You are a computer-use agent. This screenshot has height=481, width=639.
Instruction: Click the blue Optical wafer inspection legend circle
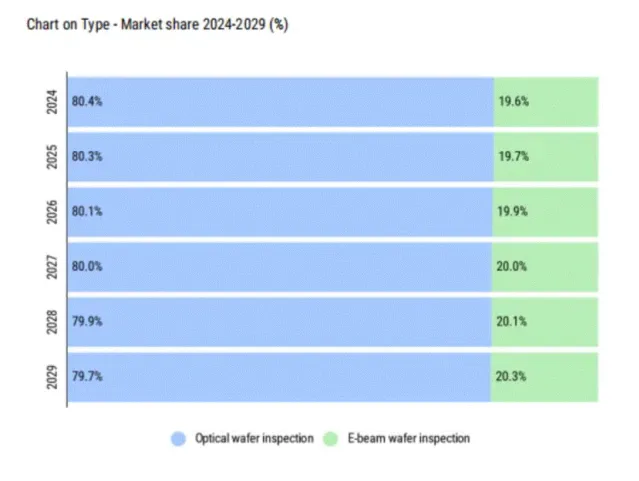[x=179, y=438]
